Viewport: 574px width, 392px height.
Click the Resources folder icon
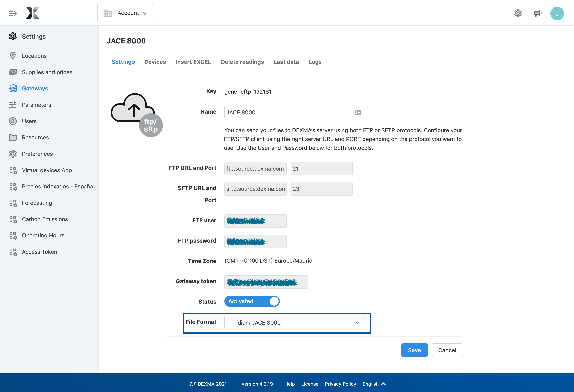click(x=13, y=137)
